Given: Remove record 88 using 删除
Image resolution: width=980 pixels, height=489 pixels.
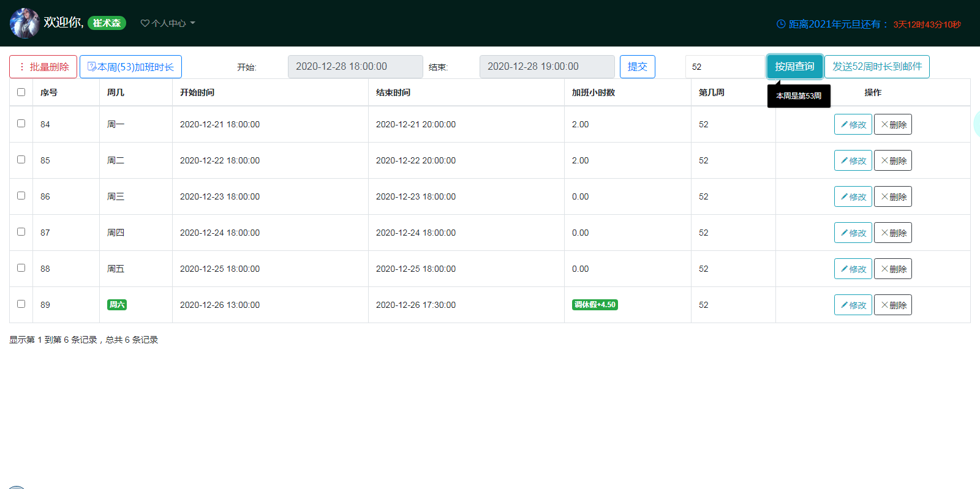Looking at the screenshot, I should click(x=893, y=269).
